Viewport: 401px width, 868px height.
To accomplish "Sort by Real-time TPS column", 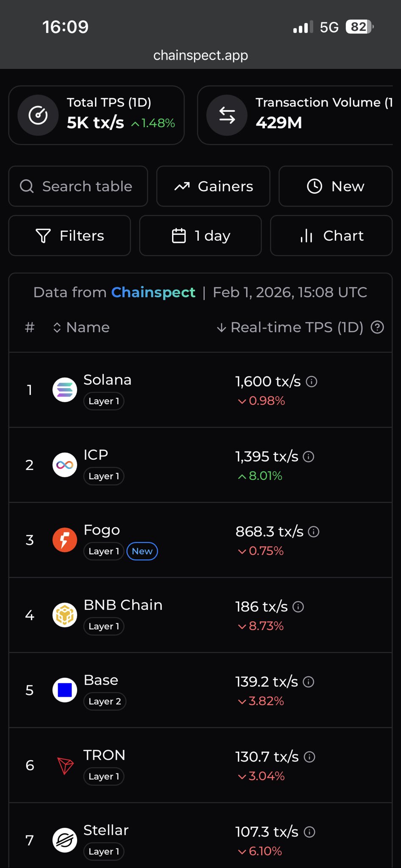I will click(292, 327).
